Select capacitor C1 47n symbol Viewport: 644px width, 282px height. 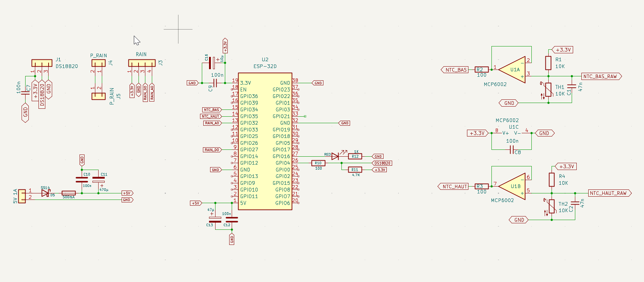(x=572, y=86)
